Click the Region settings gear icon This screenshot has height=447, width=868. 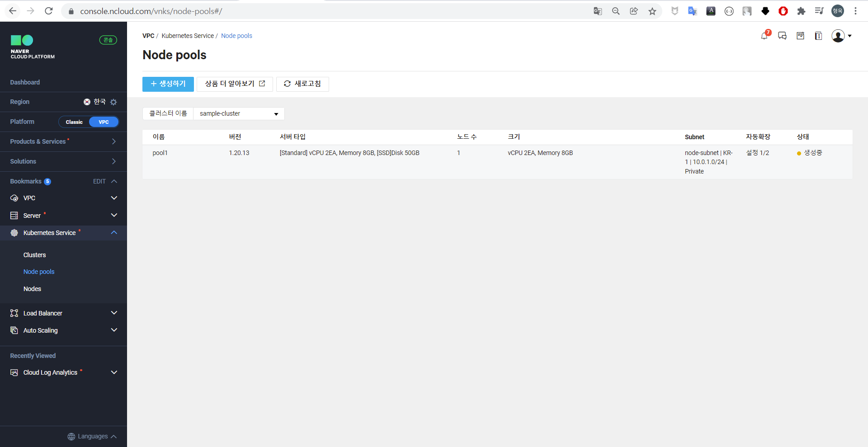pyautogui.click(x=113, y=102)
